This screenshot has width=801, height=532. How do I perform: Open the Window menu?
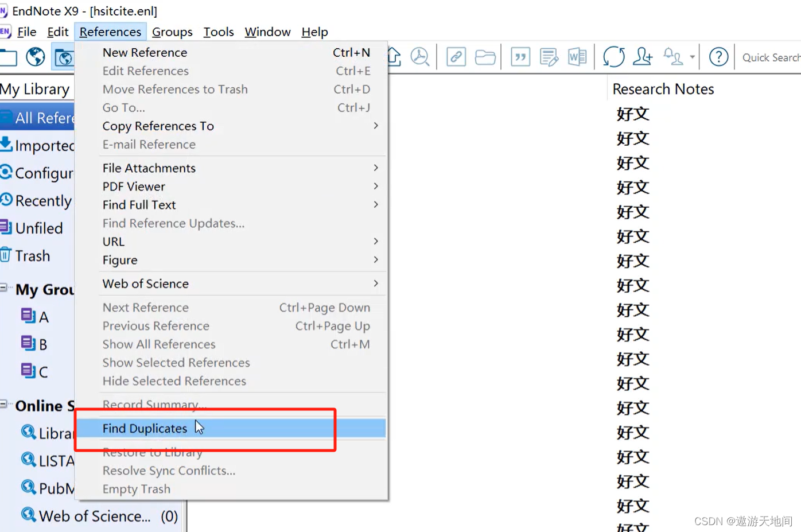pos(267,32)
